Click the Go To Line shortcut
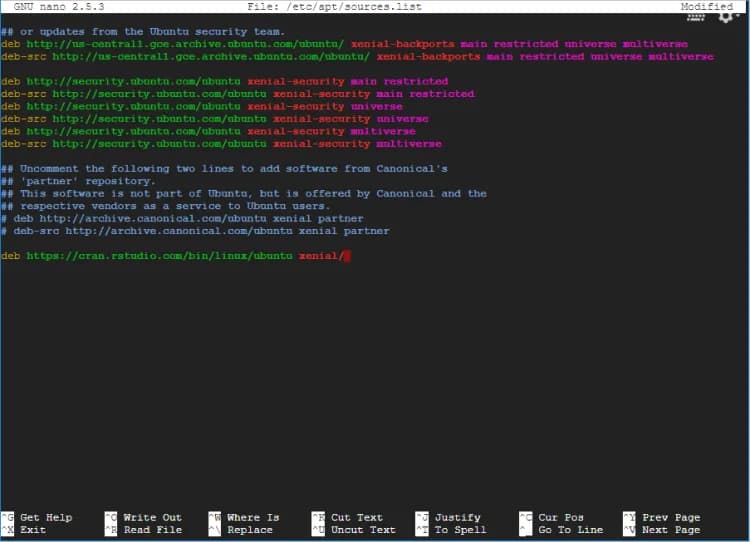Screen dimensions: 750x542 pyautogui.click(x=570, y=530)
